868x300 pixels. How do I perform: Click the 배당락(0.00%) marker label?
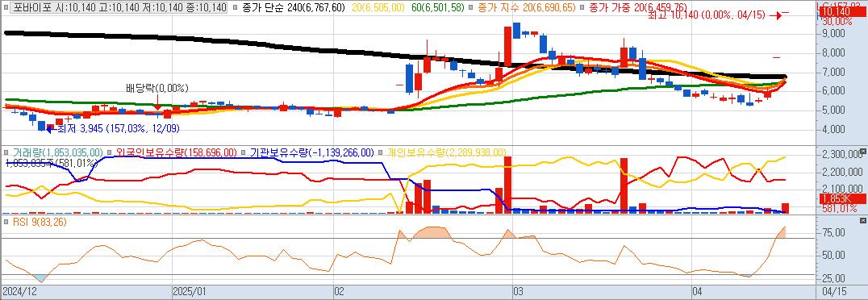pos(157,88)
